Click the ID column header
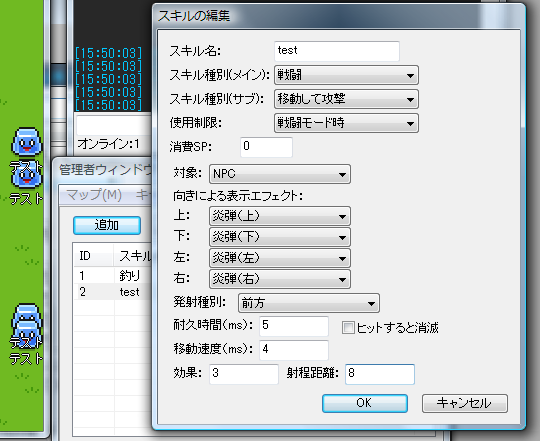This screenshot has width=540, height=441. 94,256
